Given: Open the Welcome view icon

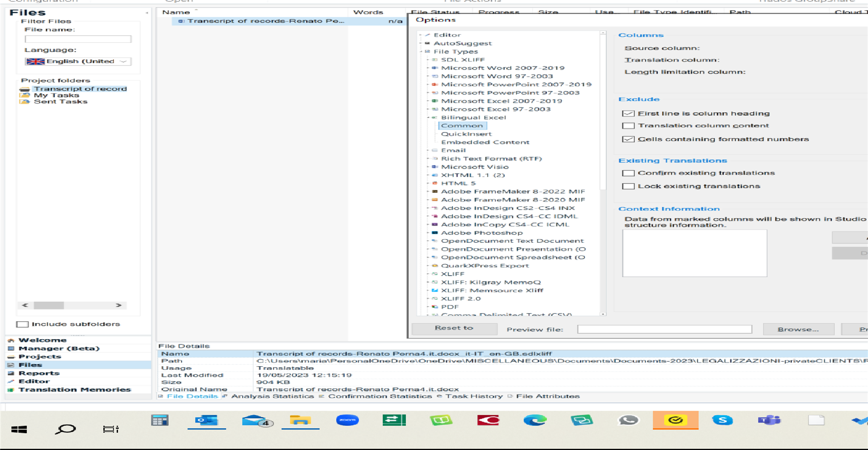Looking at the screenshot, I should point(11,340).
